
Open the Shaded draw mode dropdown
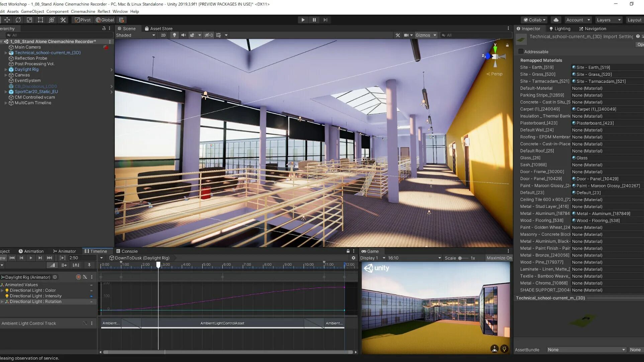click(x=135, y=35)
